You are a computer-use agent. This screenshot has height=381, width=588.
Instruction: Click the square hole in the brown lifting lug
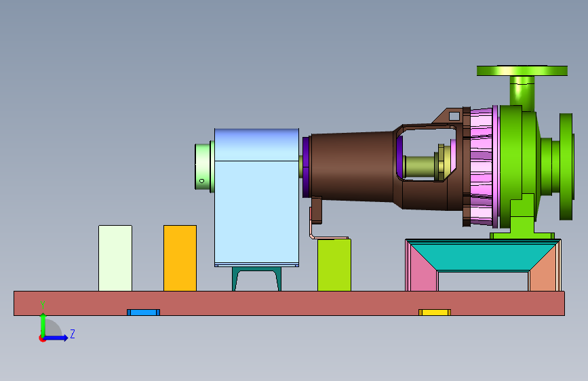coord(454,116)
